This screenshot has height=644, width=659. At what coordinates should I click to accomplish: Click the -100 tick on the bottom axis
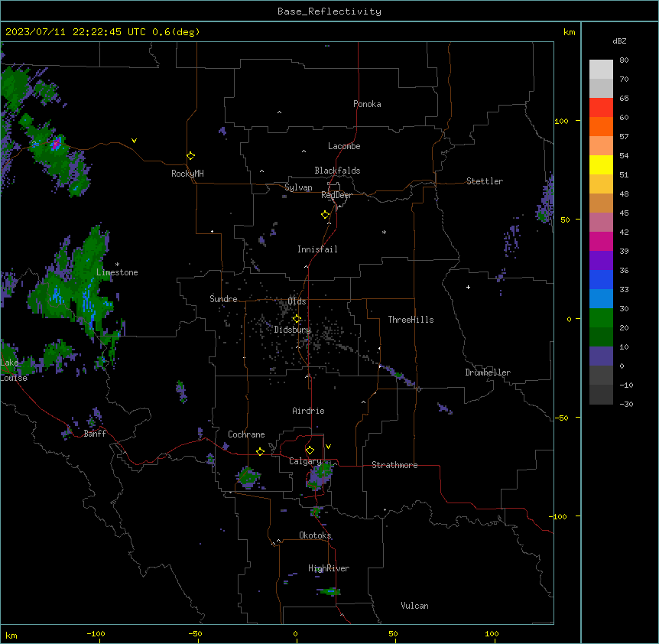(x=96, y=633)
